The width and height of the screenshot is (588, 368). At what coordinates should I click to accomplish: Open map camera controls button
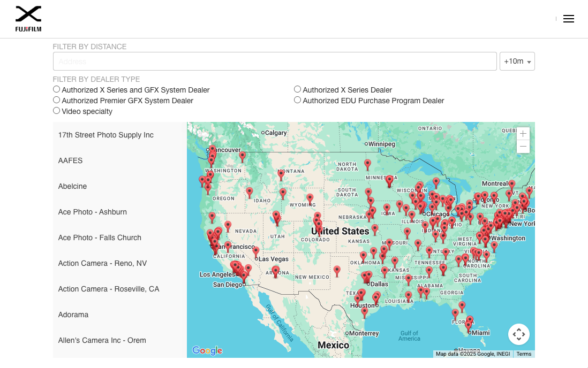(518, 334)
